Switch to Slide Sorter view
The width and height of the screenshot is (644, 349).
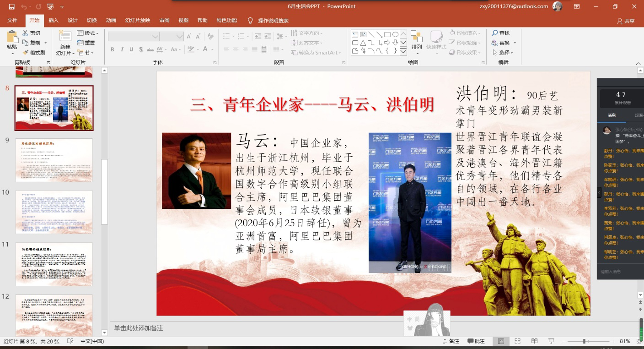[518, 341]
